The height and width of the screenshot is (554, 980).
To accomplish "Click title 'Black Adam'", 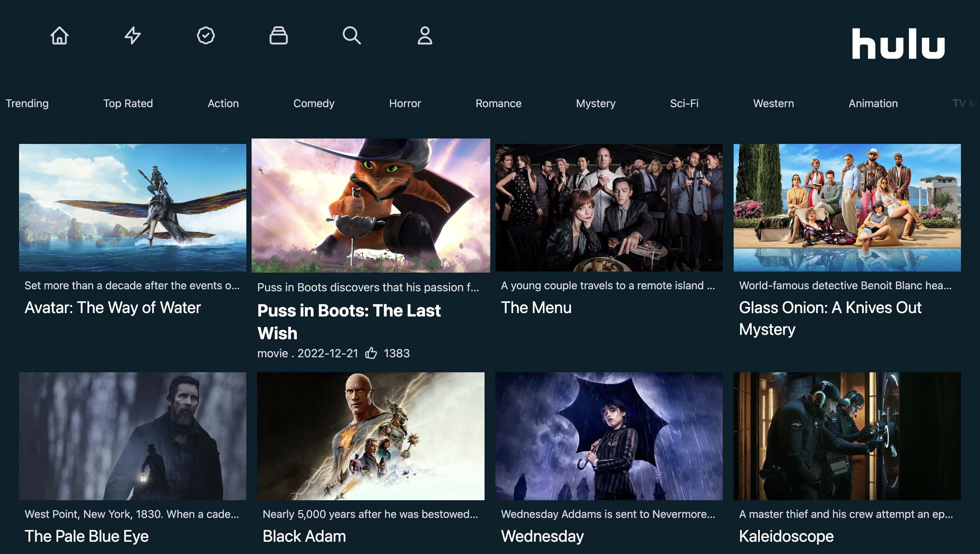I will (x=304, y=536).
